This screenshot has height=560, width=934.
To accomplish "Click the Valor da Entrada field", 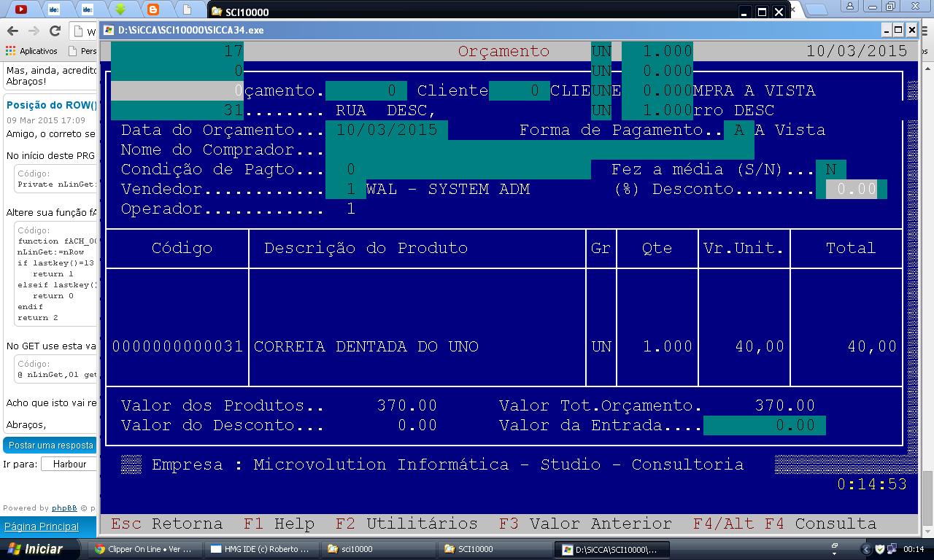I will tap(764, 425).
